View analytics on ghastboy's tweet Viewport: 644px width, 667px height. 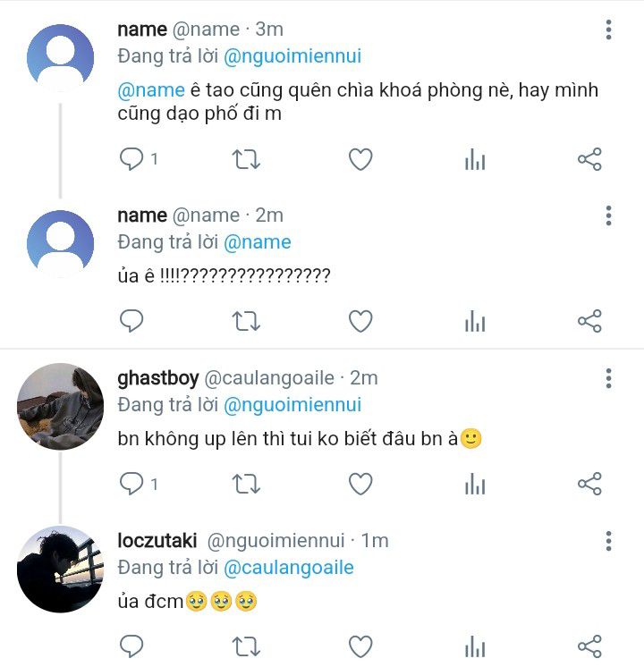(x=475, y=484)
